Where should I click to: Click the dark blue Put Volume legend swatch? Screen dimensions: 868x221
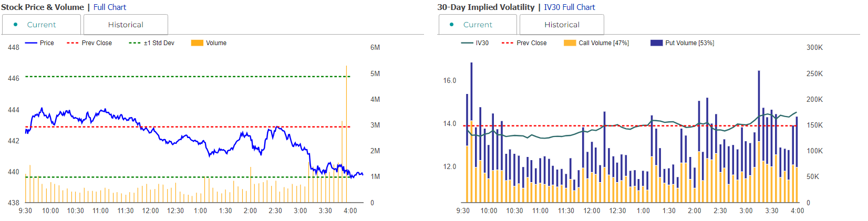coord(656,43)
